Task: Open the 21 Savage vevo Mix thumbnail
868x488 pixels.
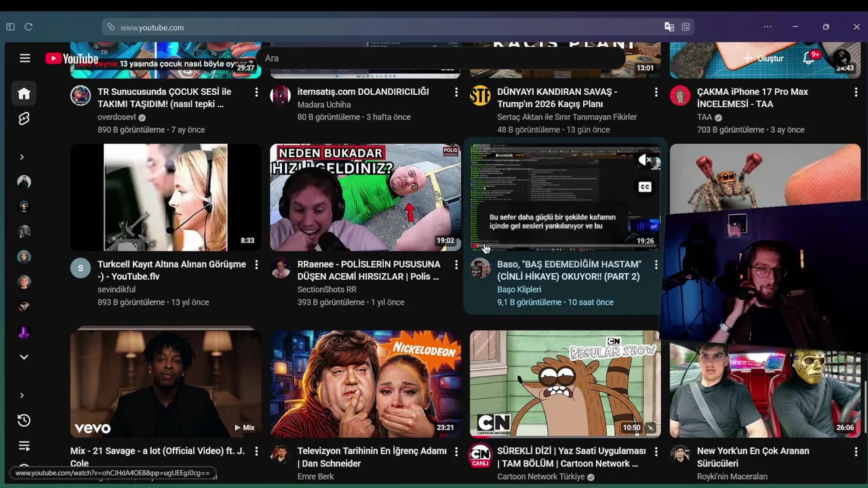Action: [165, 384]
